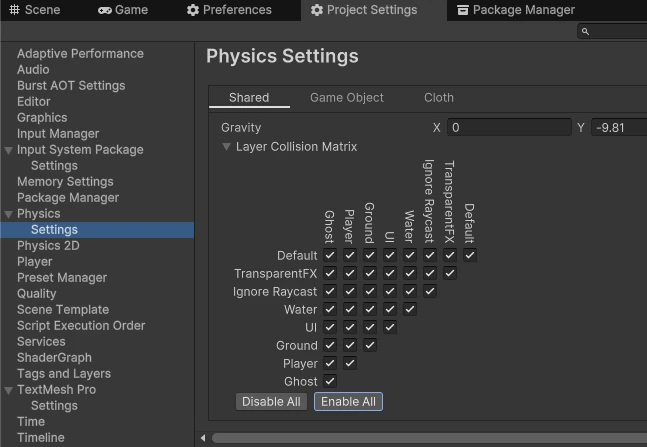Collapse the Physics tree item
The width and height of the screenshot is (647, 447).
tap(8, 214)
